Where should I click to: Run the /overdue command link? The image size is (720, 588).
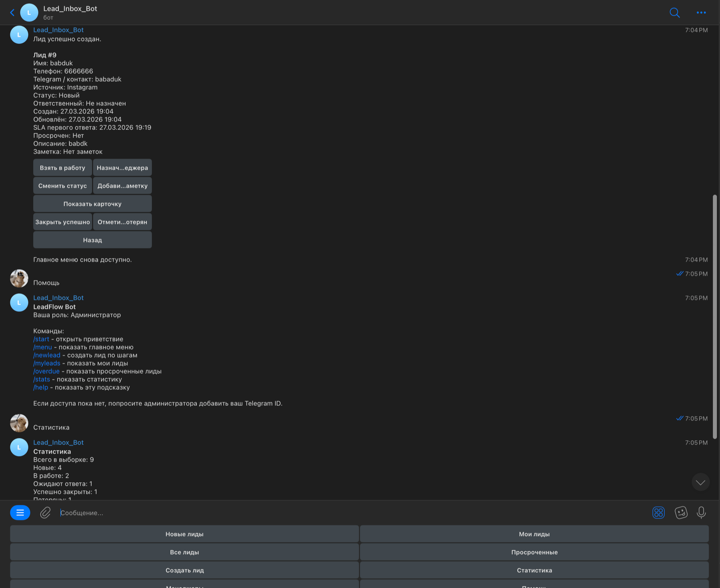point(46,371)
